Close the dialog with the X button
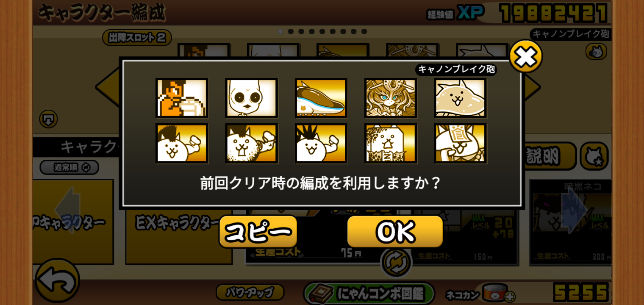This screenshot has width=644, height=305. click(526, 56)
